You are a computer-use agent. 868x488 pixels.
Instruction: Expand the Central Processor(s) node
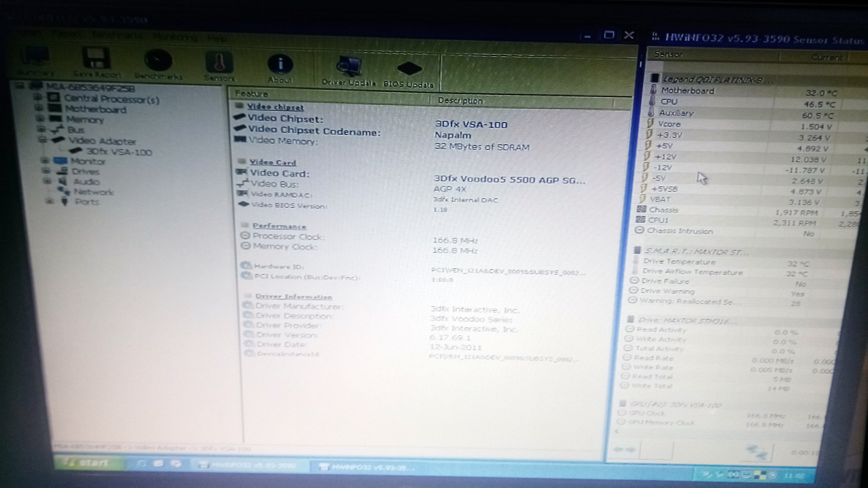[x=38, y=97]
